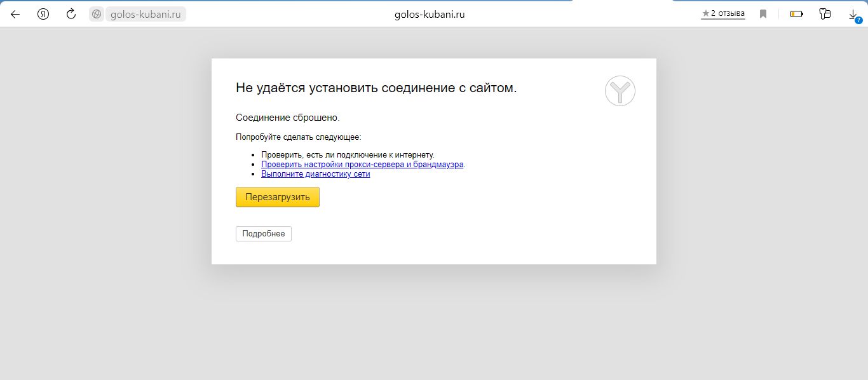Open site connection info icon
868x380 pixels.
(97, 14)
